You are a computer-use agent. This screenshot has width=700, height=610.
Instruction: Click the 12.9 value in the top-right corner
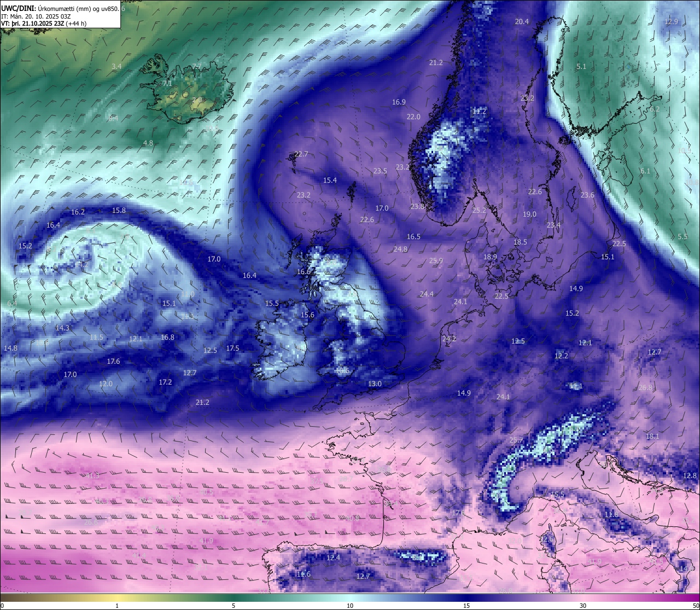pyautogui.click(x=672, y=21)
